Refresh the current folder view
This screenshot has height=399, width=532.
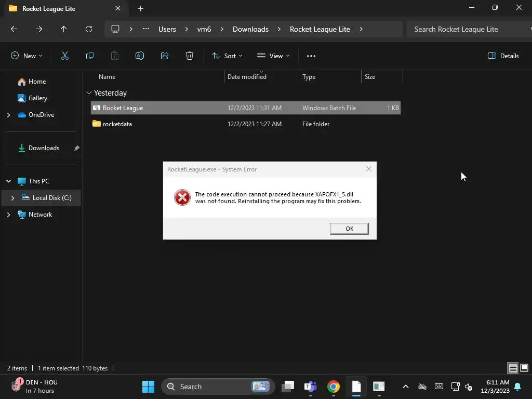88,29
